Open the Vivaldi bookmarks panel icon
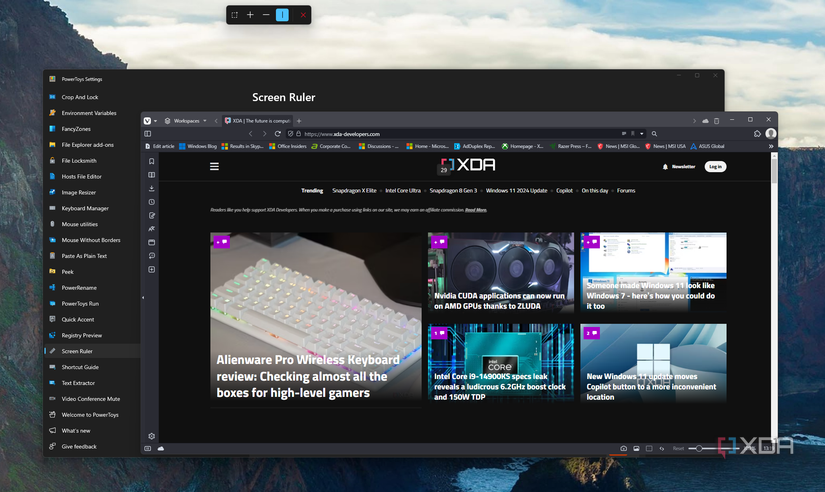Image resolution: width=825 pixels, height=492 pixels. pos(152,161)
